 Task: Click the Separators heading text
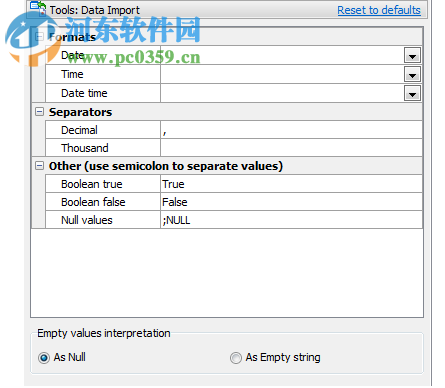click(80, 112)
